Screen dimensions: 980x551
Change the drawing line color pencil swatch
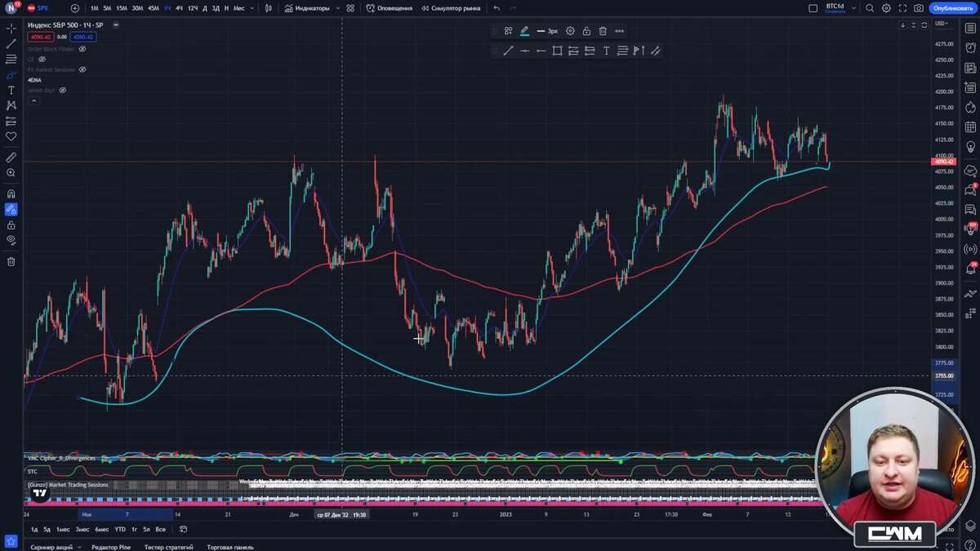[524, 31]
